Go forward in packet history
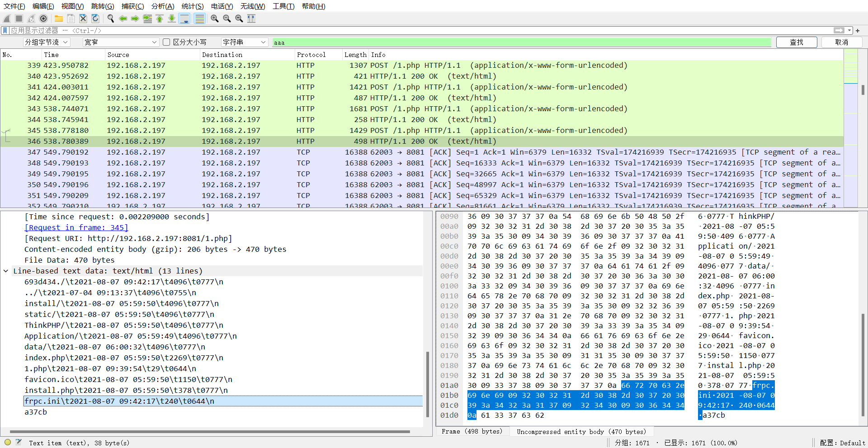Image resolution: width=868 pixels, height=448 pixels. (x=135, y=19)
